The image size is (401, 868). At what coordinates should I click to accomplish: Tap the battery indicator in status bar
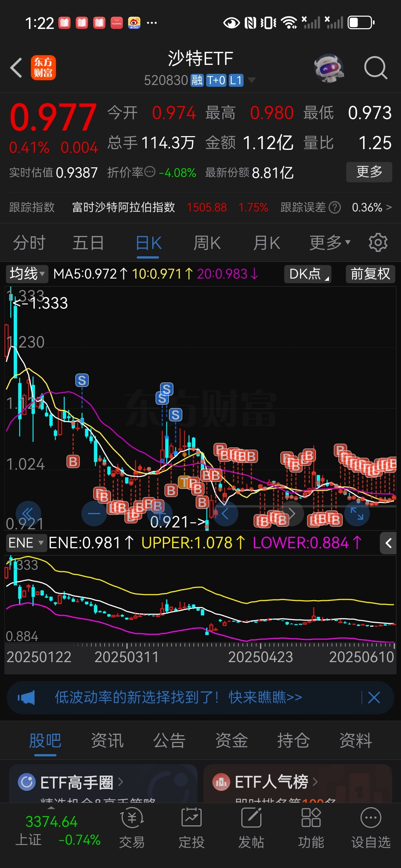(x=361, y=23)
